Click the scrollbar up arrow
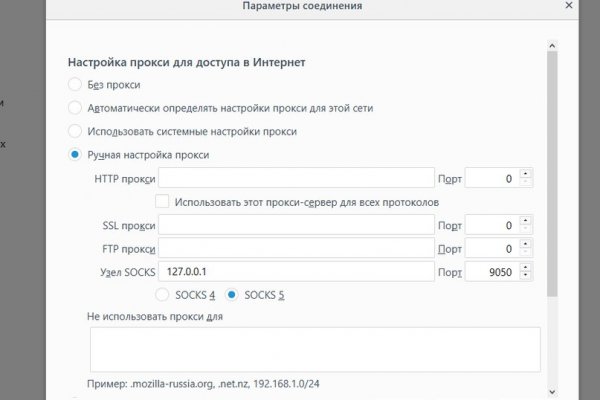Viewport: 600px width, 400px height. pos(552,45)
